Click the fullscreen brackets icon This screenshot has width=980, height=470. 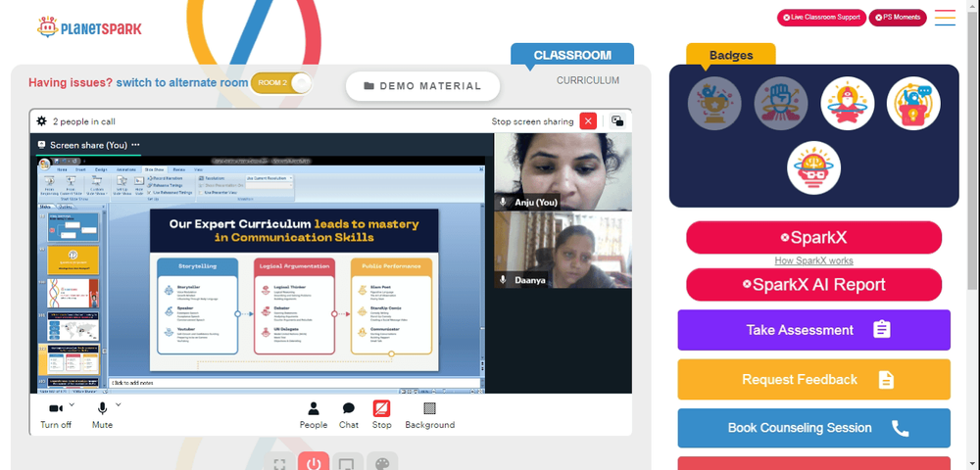pos(280,464)
